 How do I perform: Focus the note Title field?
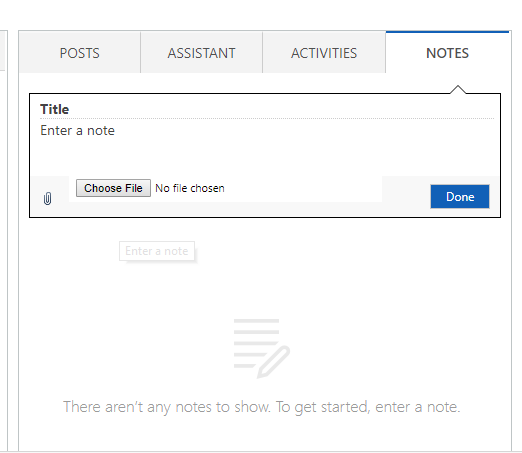(267, 109)
